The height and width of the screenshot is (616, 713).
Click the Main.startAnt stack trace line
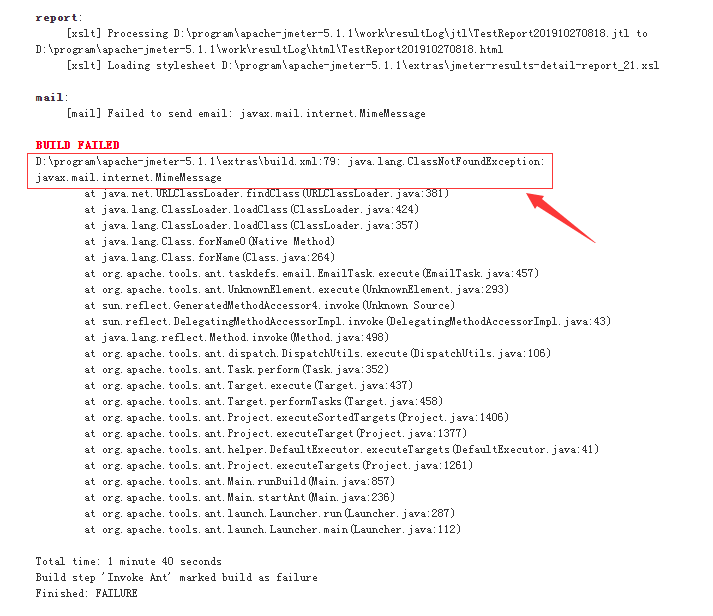(x=240, y=498)
